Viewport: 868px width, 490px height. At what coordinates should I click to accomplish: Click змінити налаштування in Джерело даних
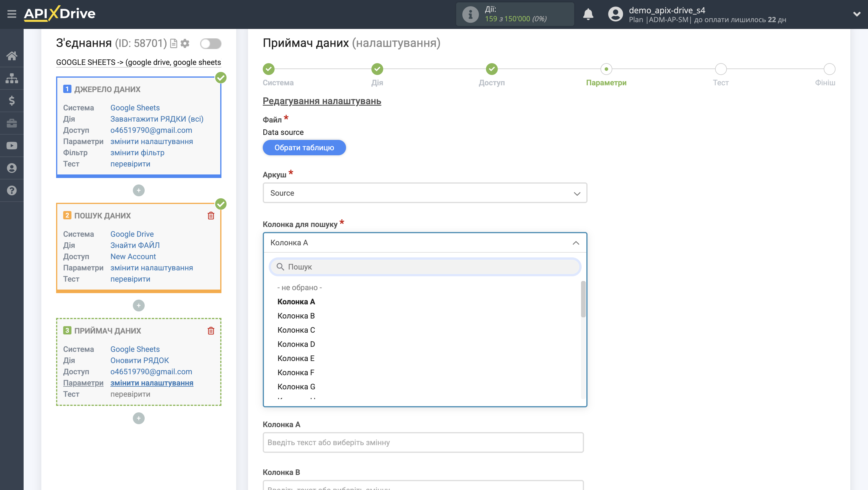pos(152,142)
